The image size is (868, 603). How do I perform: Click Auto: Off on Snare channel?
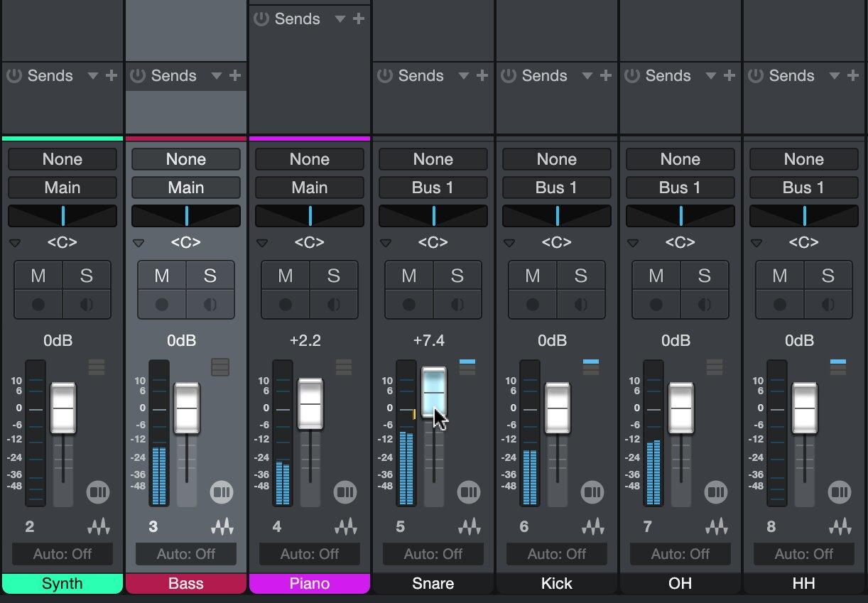click(433, 554)
